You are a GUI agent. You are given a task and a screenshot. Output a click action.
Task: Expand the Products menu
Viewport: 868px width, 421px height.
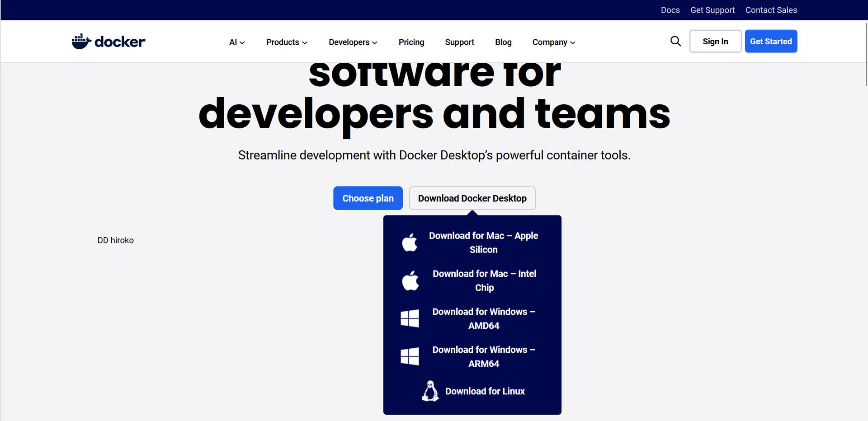point(287,42)
